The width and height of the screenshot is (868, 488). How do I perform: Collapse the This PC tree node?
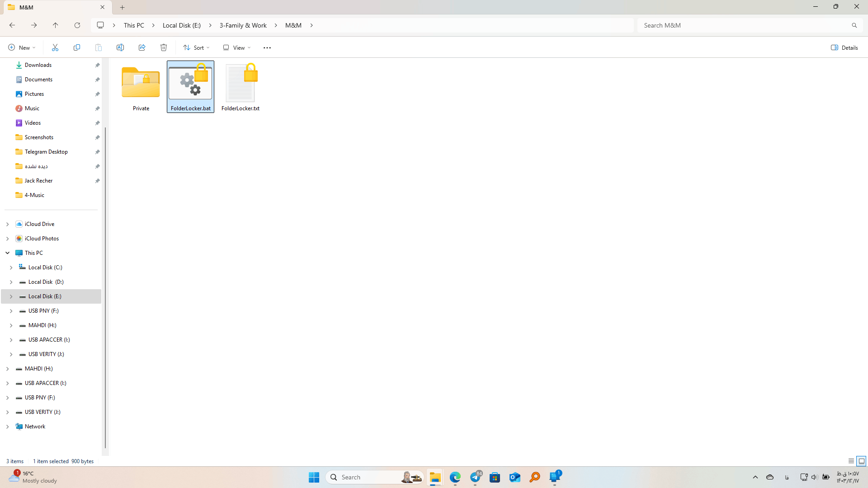tap(8, 253)
